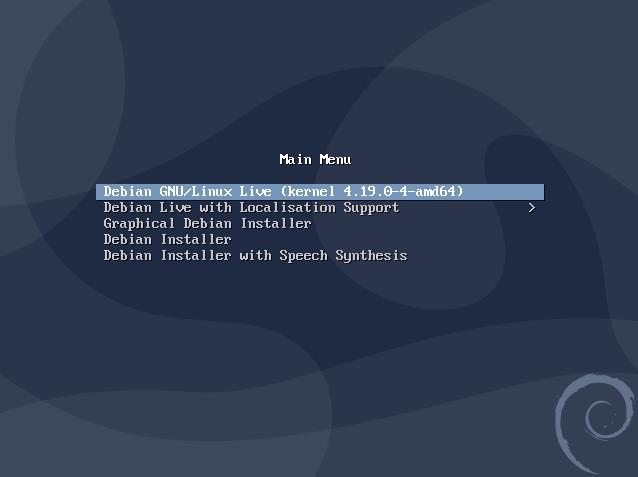
Task: Click the word Installer in fourth entry
Action: point(196,239)
